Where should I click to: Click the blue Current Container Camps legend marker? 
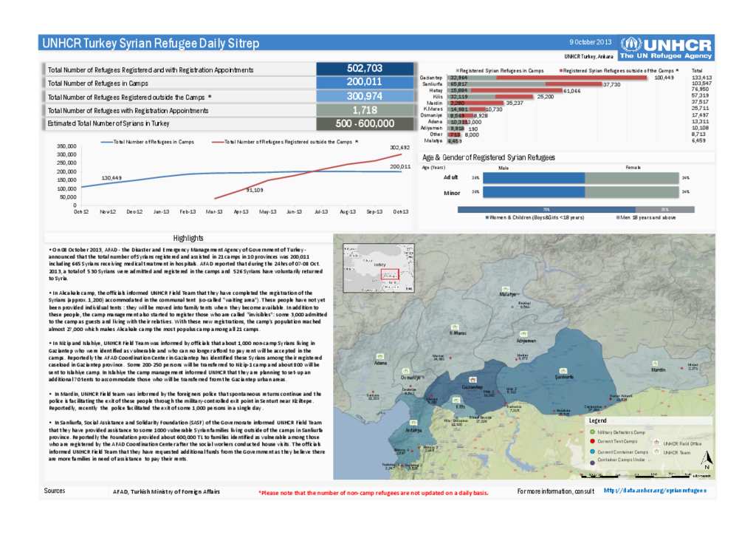[x=592, y=451]
